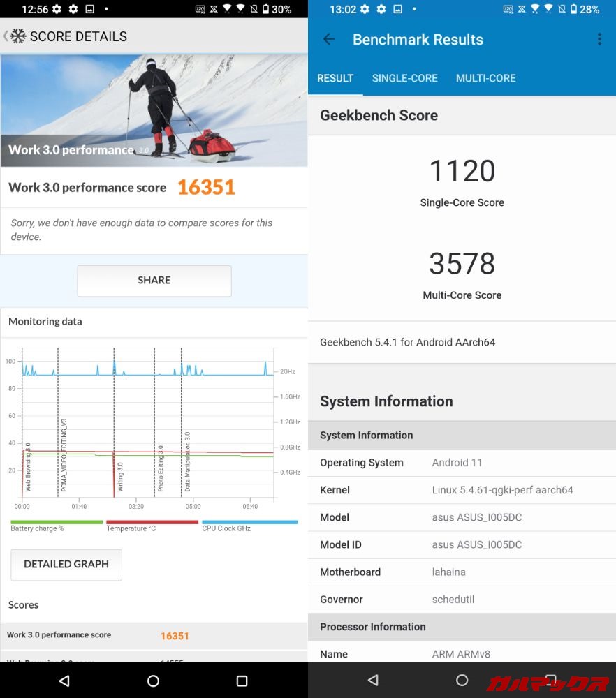Open the three-dot overflow menu
The width and height of the screenshot is (616, 698).
click(599, 40)
